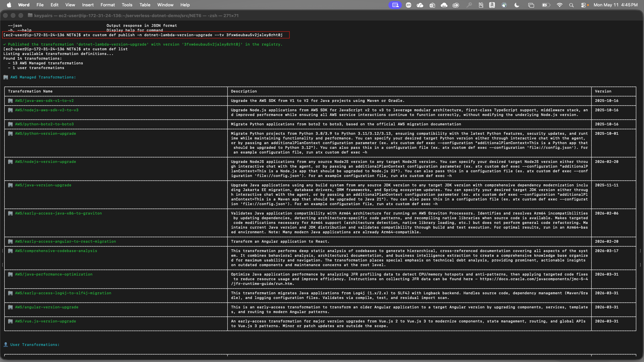Click the key icon in the menu bar

point(469,5)
